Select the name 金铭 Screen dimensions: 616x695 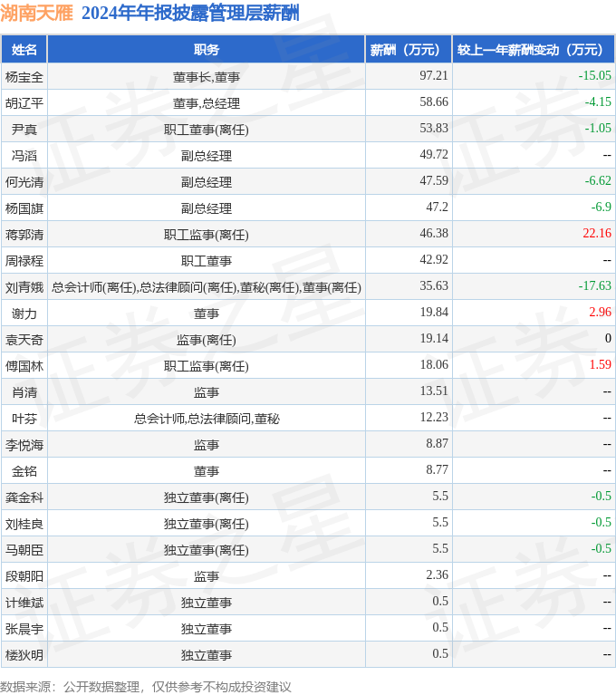point(24,470)
